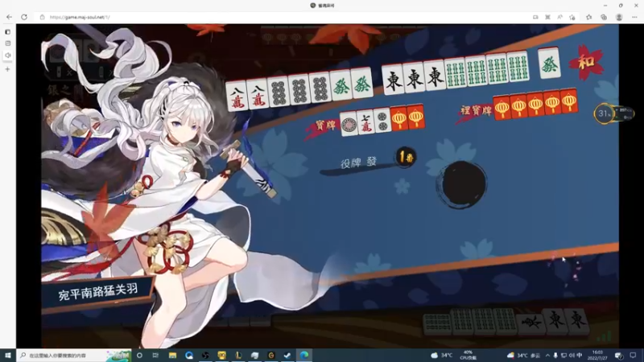Open the network icon in system tray

coord(563,356)
